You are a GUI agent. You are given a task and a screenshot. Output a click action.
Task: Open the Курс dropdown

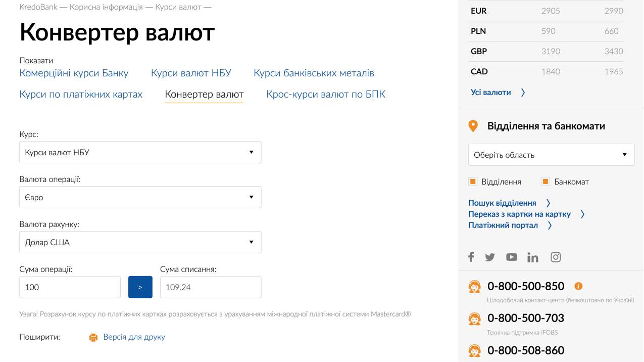(140, 152)
